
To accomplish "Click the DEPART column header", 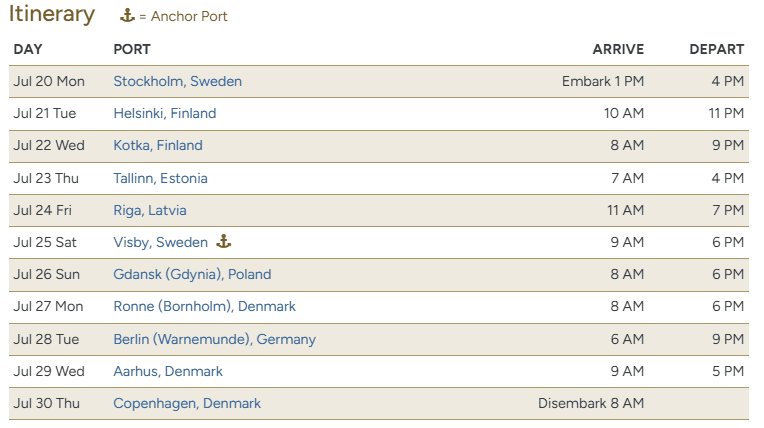I will pos(716,49).
